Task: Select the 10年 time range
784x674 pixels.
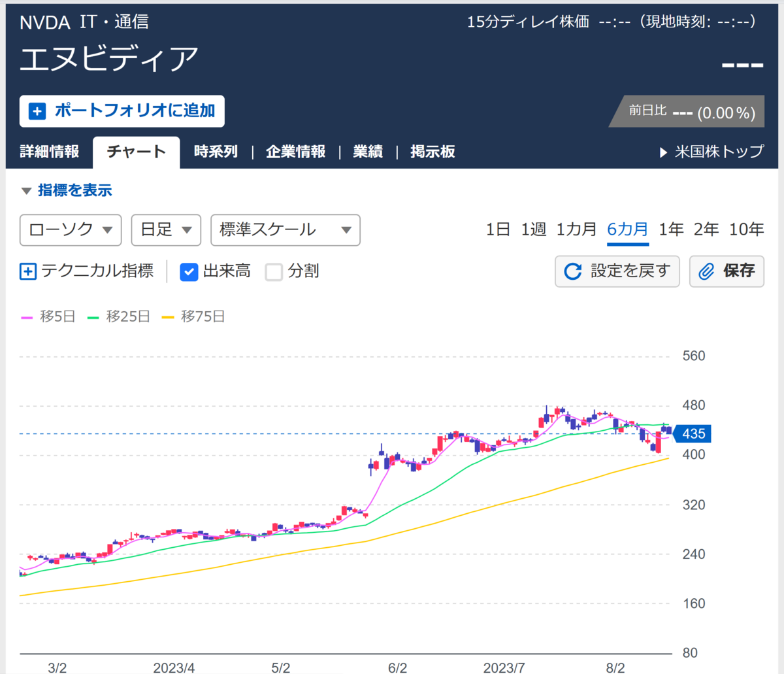Action: pyautogui.click(x=747, y=229)
